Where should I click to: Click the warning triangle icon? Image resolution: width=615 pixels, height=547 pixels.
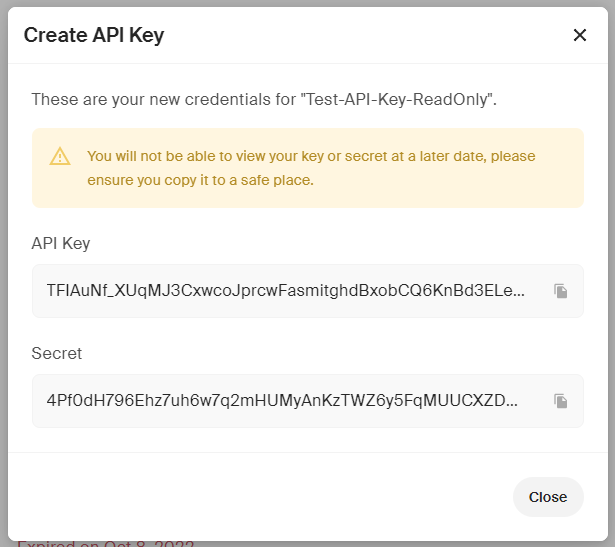[x=60, y=156]
